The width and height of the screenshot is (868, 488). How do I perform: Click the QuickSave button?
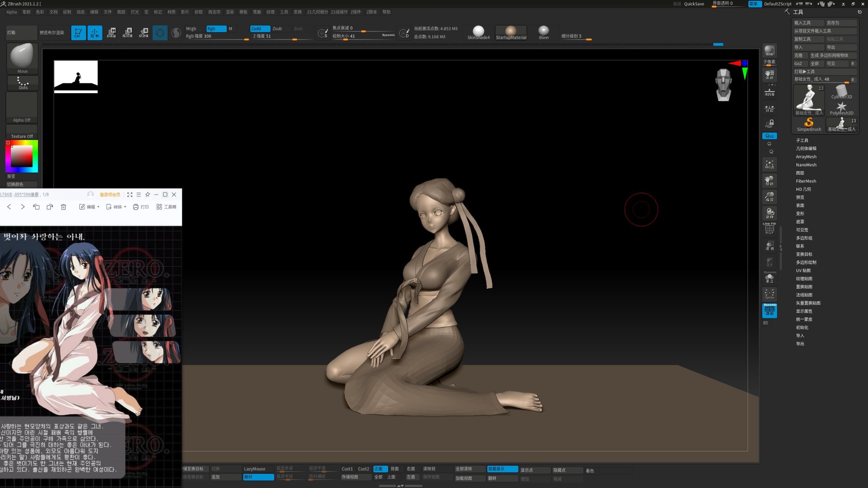694,4
